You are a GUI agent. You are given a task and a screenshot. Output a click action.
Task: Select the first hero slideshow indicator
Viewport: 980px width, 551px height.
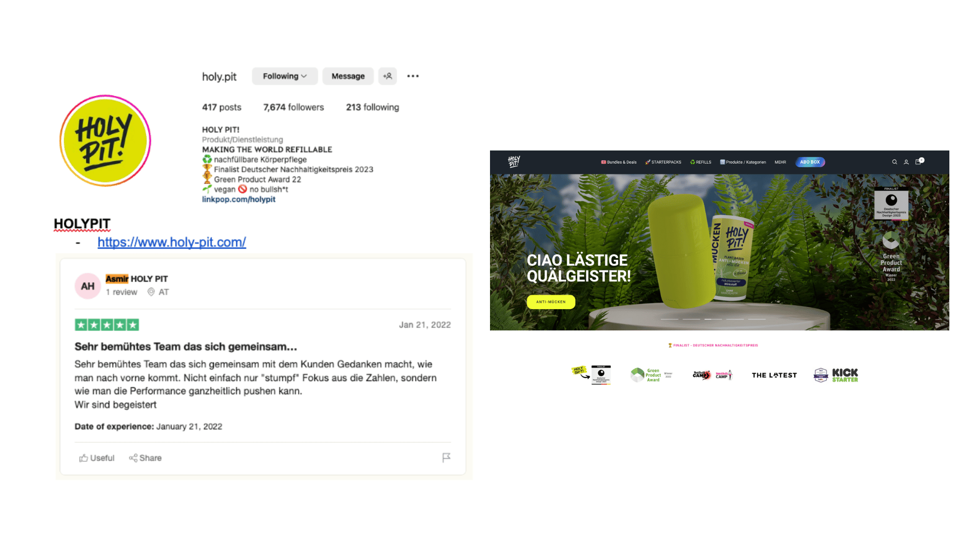[x=669, y=319]
